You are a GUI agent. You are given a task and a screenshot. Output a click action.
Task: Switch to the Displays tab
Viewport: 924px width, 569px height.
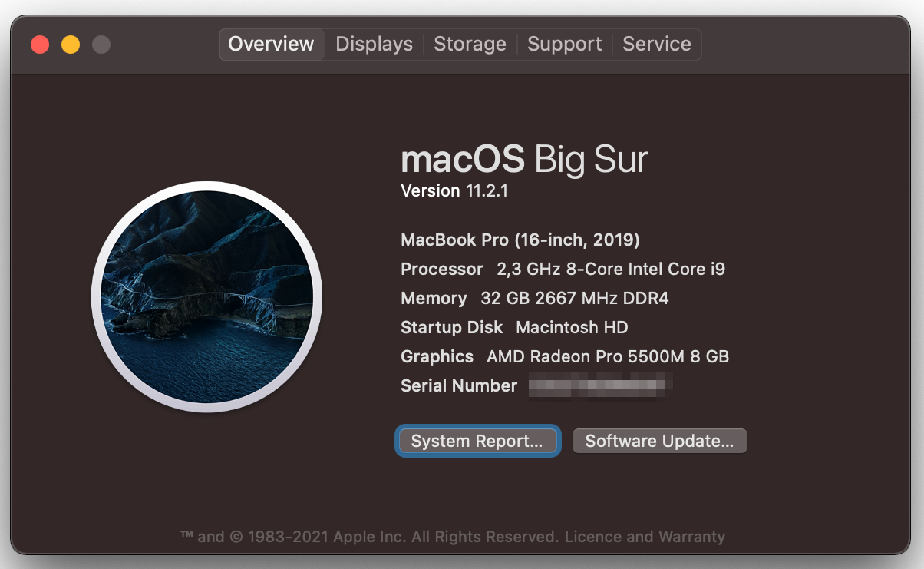click(x=374, y=45)
